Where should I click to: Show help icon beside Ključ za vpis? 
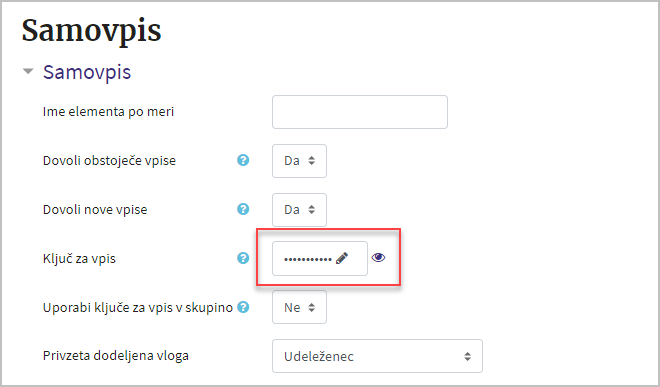pos(243,258)
